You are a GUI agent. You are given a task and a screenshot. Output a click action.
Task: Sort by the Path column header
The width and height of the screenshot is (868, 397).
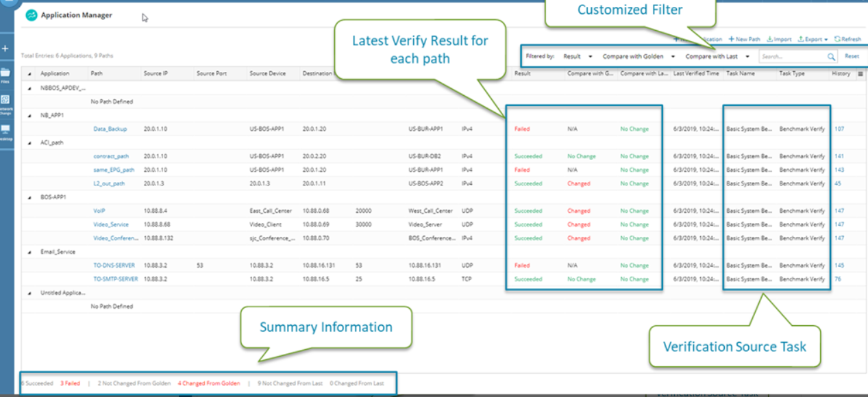[x=97, y=73]
